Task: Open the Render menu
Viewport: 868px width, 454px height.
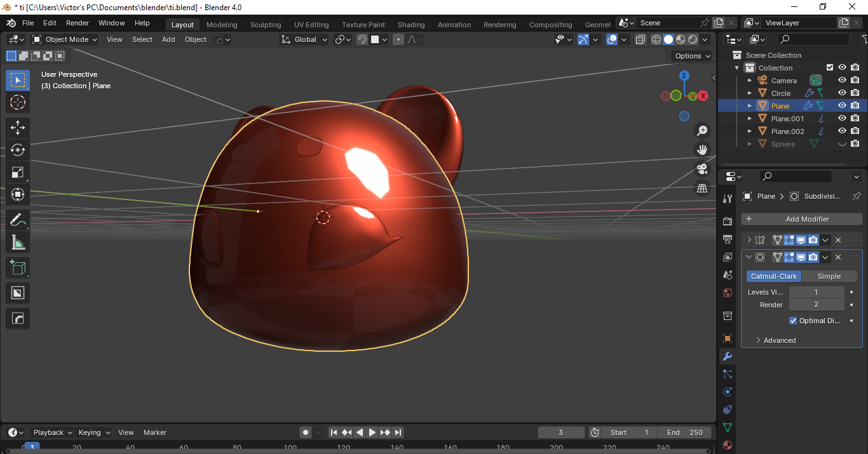Action: [x=78, y=23]
